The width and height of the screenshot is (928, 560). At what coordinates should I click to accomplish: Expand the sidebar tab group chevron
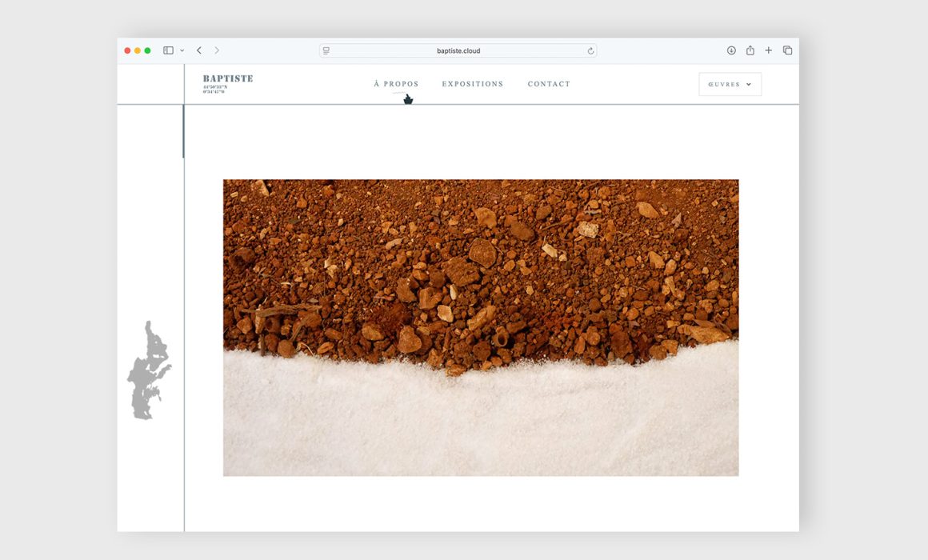click(182, 50)
